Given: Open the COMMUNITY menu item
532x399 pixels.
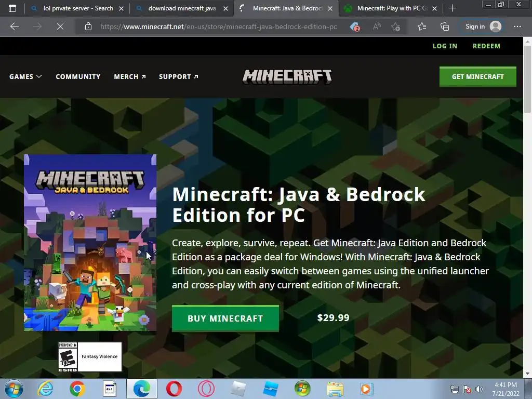Looking at the screenshot, I should (x=78, y=77).
